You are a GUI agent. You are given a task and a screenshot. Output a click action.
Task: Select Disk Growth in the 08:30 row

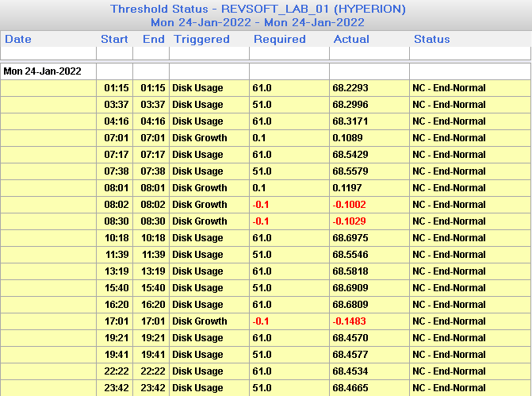pos(200,221)
